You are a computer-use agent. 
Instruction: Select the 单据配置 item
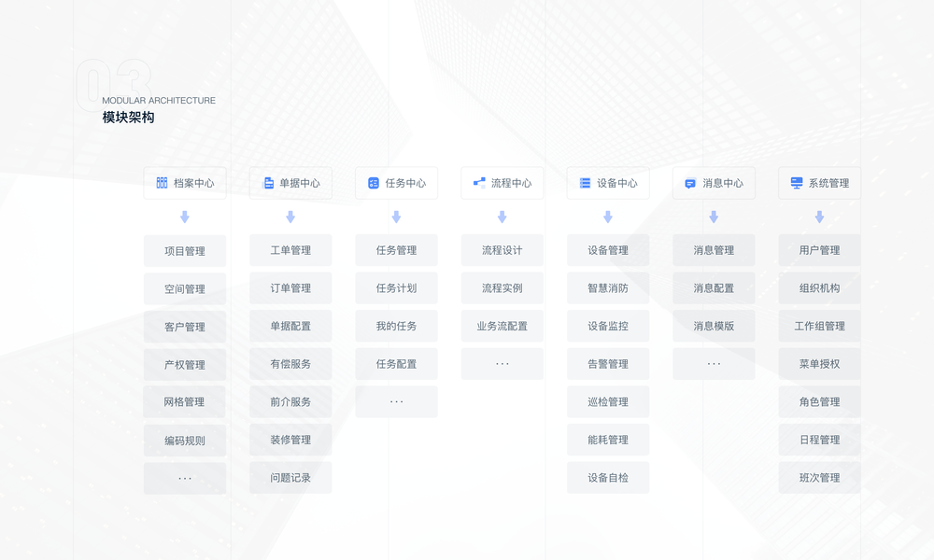tap(290, 326)
